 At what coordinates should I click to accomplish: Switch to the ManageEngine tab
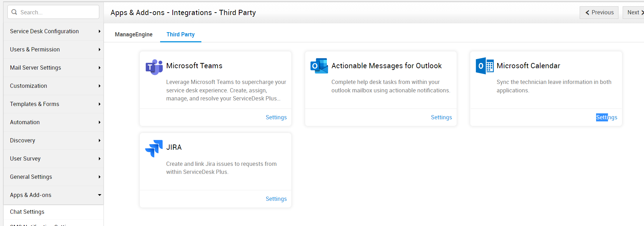134,35
